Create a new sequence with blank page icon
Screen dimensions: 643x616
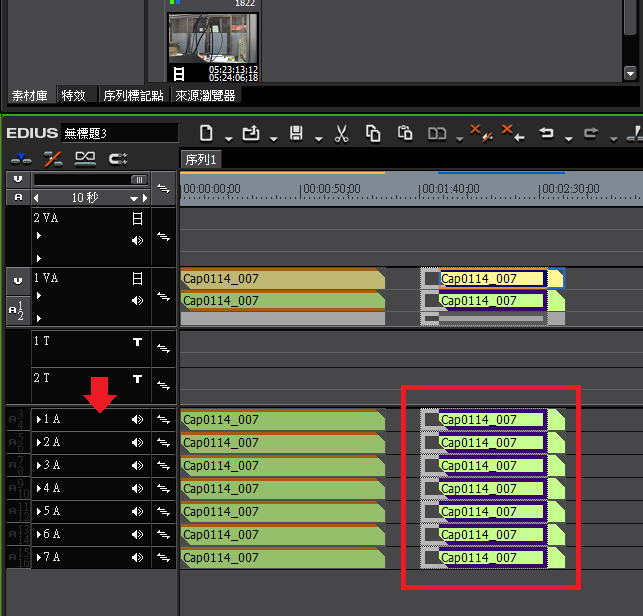click(x=206, y=133)
